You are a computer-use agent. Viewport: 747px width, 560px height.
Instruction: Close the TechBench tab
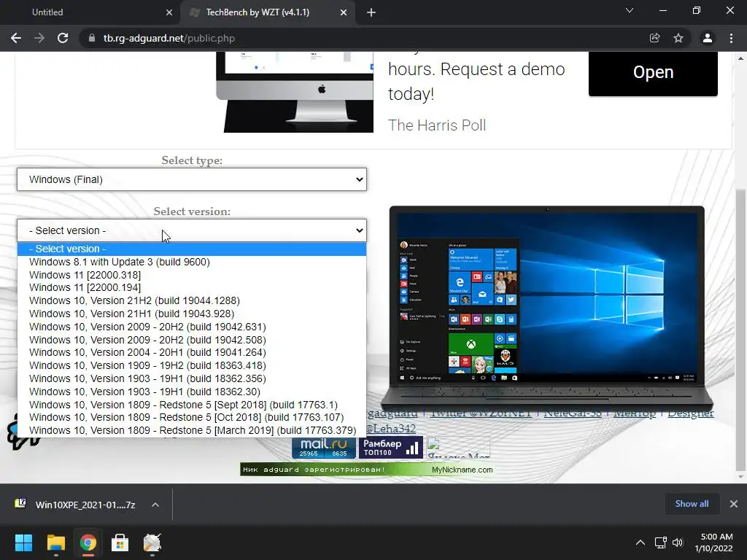pyautogui.click(x=344, y=12)
